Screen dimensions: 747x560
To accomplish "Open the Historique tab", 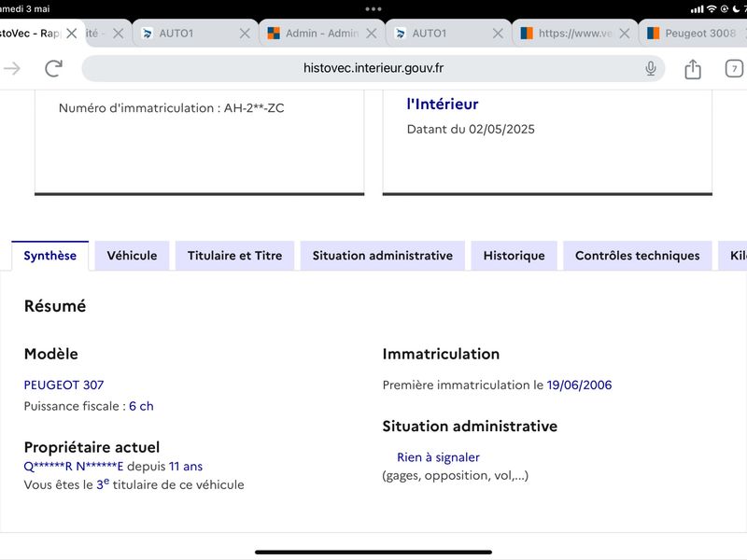I will (x=514, y=256).
